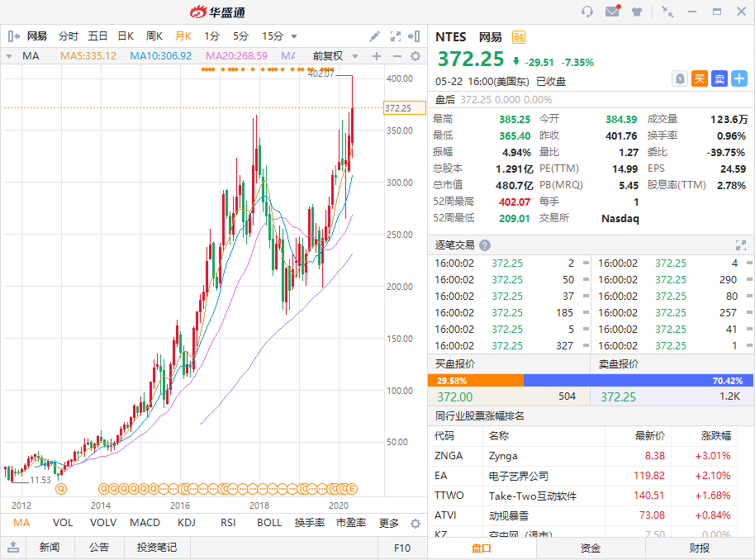Open customer service headset icon
The height and width of the screenshot is (560, 755).
click(x=587, y=12)
